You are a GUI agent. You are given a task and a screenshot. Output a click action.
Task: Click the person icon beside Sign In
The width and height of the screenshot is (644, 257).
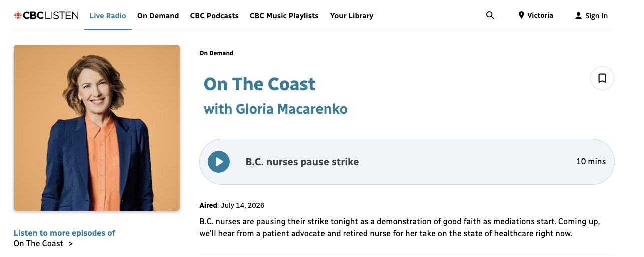(x=579, y=16)
